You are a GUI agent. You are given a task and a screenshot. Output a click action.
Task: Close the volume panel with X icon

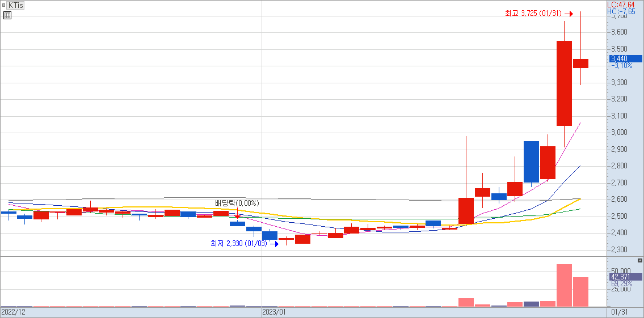tap(640, 260)
